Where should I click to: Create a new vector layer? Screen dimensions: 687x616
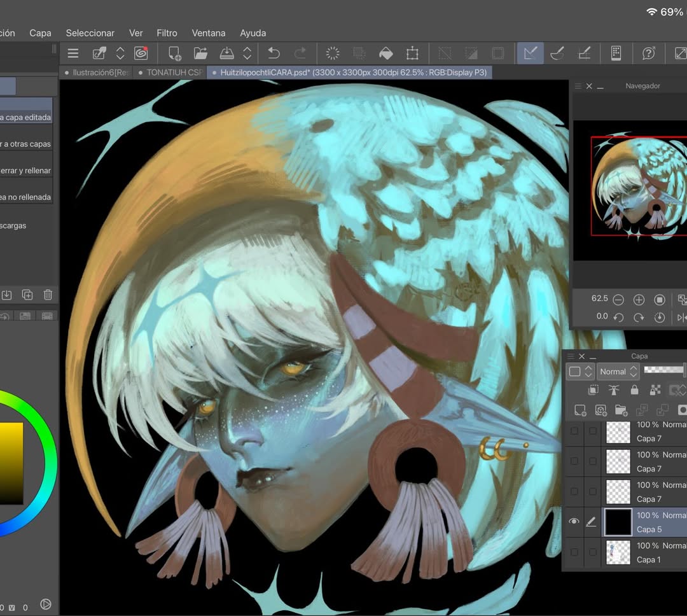tap(600, 410)
